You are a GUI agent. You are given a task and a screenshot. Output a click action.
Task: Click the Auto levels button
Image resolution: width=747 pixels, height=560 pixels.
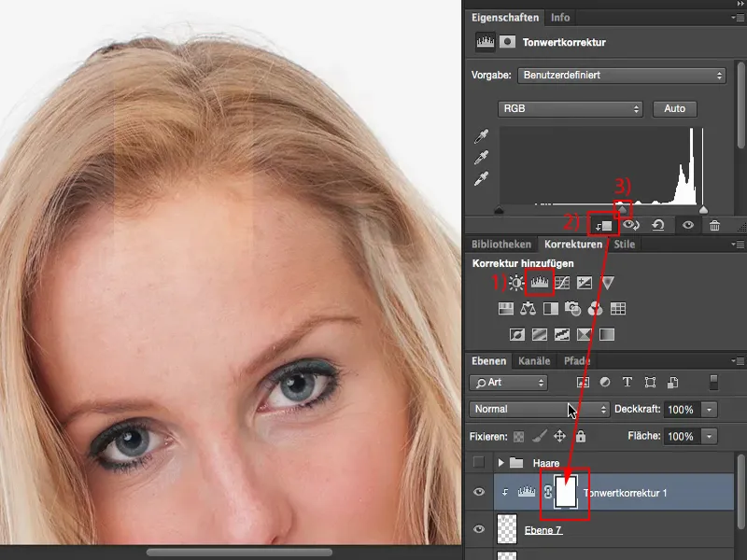[674, 108]
